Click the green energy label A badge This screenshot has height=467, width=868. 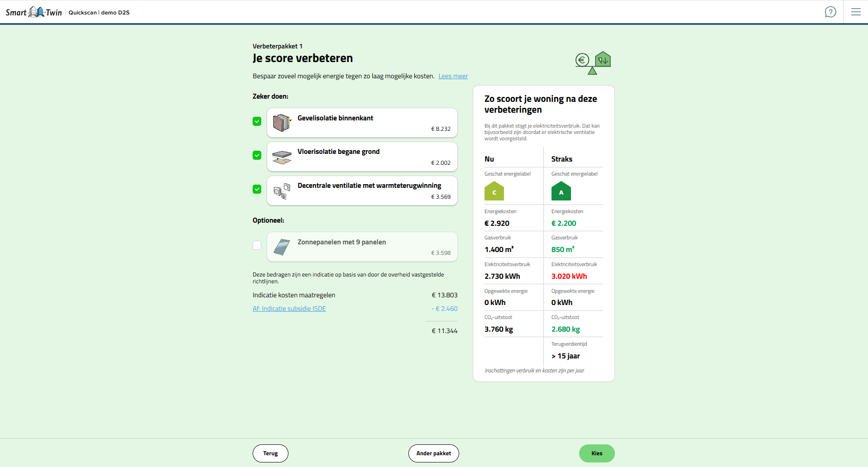(x=561, y=191)
